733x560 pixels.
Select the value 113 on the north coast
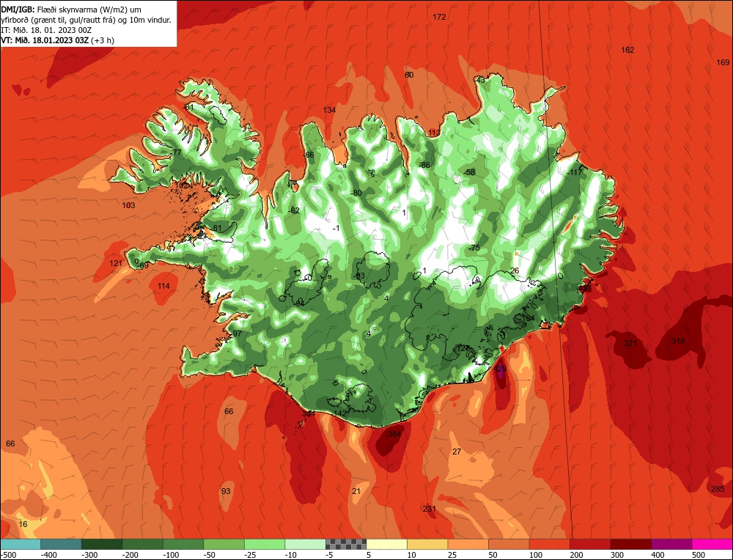[434, 133]
